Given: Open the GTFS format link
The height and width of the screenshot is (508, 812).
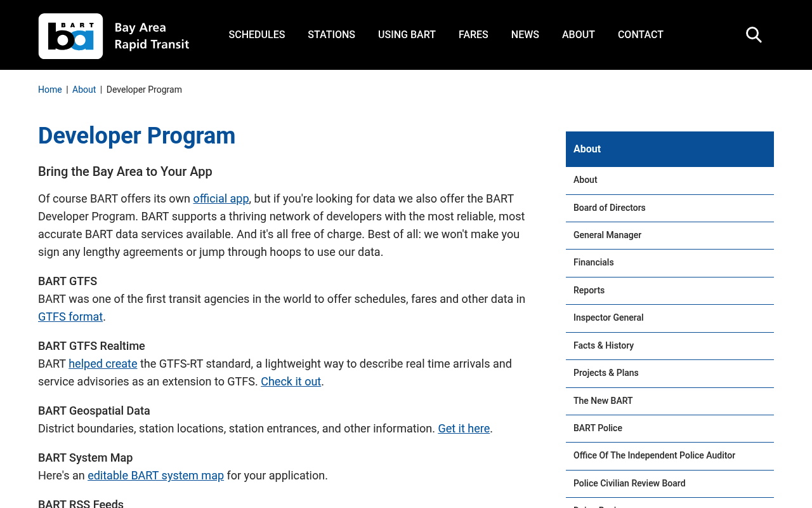Looking at the screenshot, I should 70,317.
